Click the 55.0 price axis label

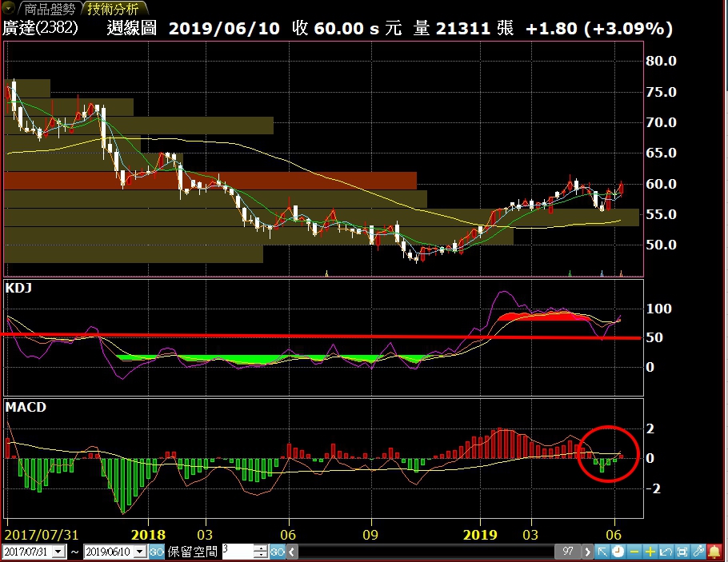[x=661, y=215]
